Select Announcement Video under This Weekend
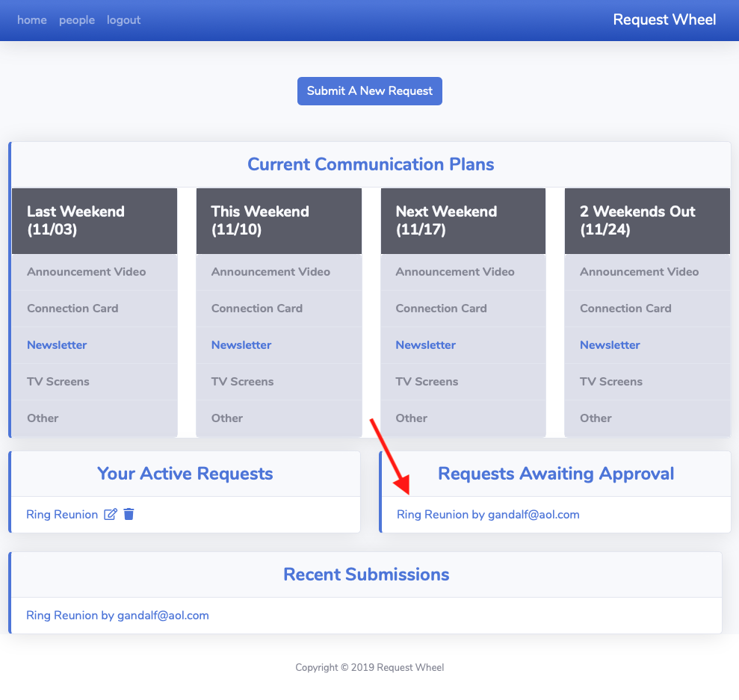 (x=270, y=272)
